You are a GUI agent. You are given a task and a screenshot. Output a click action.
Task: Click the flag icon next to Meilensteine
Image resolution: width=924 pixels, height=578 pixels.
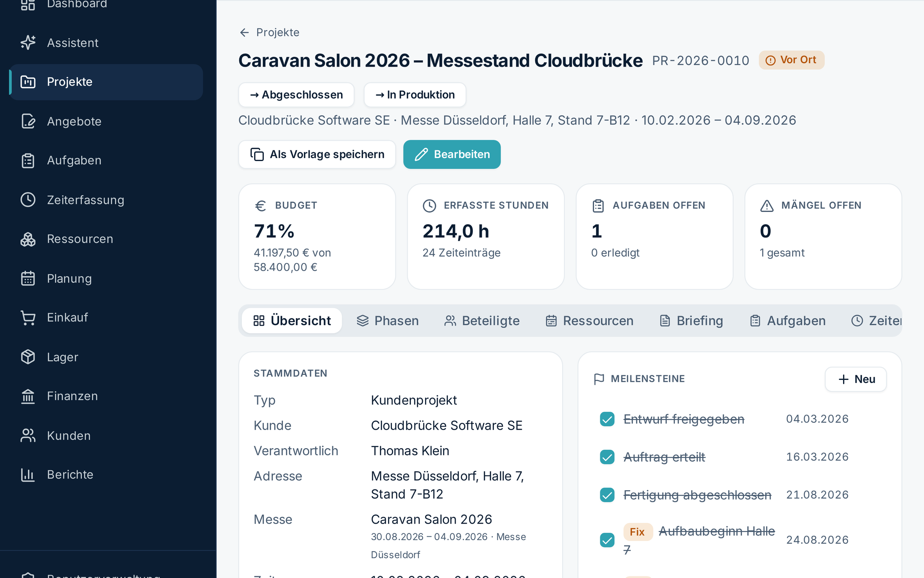coord(599,379)
